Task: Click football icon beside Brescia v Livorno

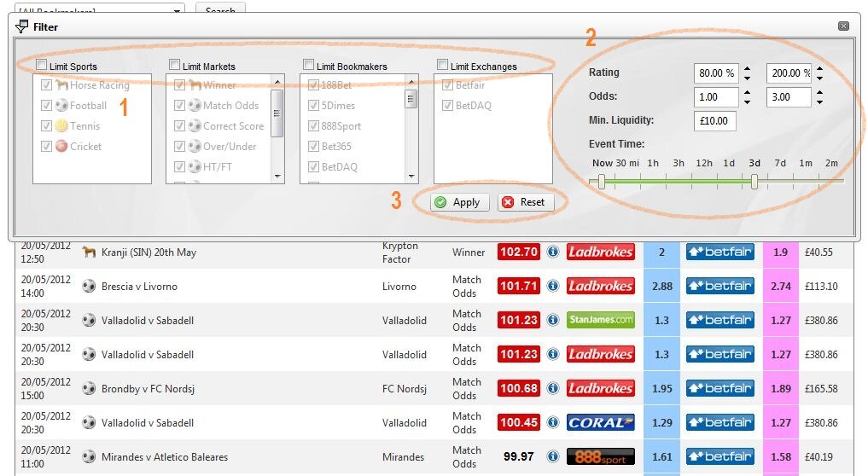Action: (x=89, y=286)
